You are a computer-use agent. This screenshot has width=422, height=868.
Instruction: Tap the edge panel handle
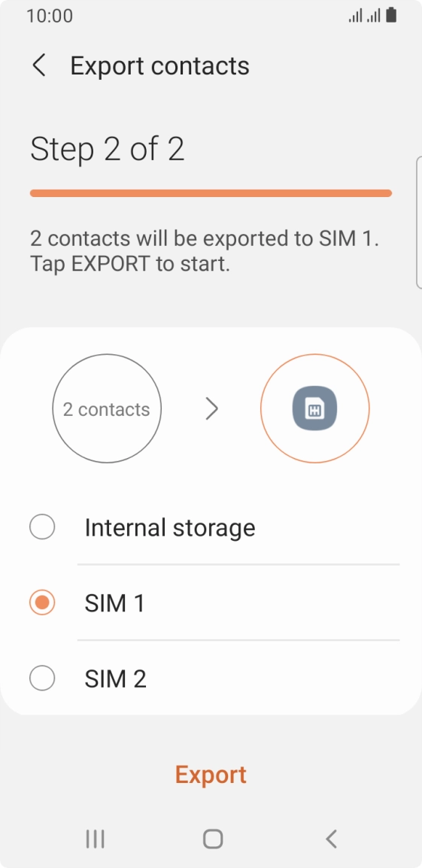click(x=419, y=223)
